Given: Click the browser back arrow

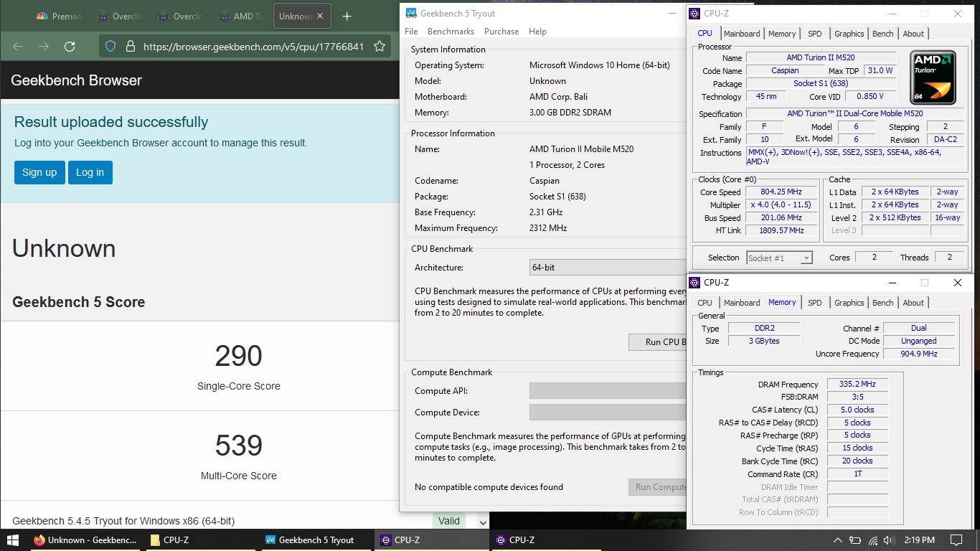Looking at the screenshot, I should click(18, 47).
